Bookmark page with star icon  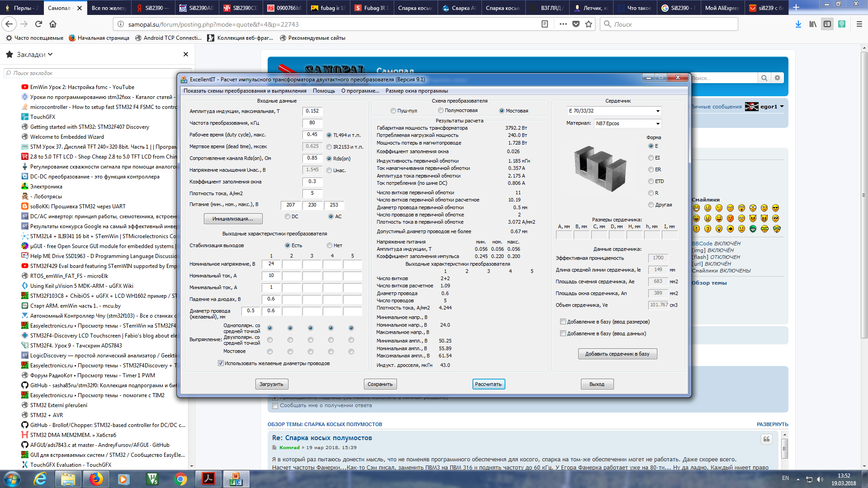coord(589,24)
